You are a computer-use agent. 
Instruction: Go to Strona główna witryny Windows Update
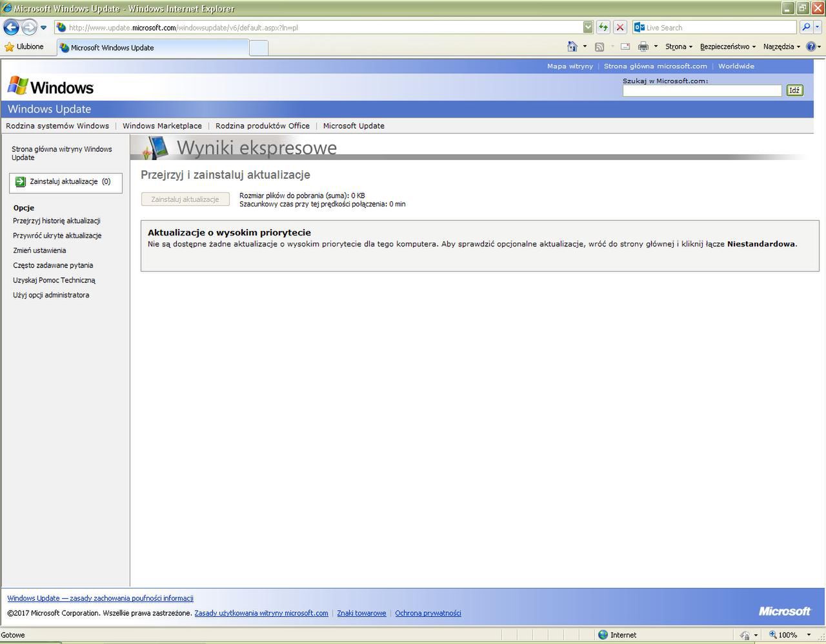coord(62,153)
